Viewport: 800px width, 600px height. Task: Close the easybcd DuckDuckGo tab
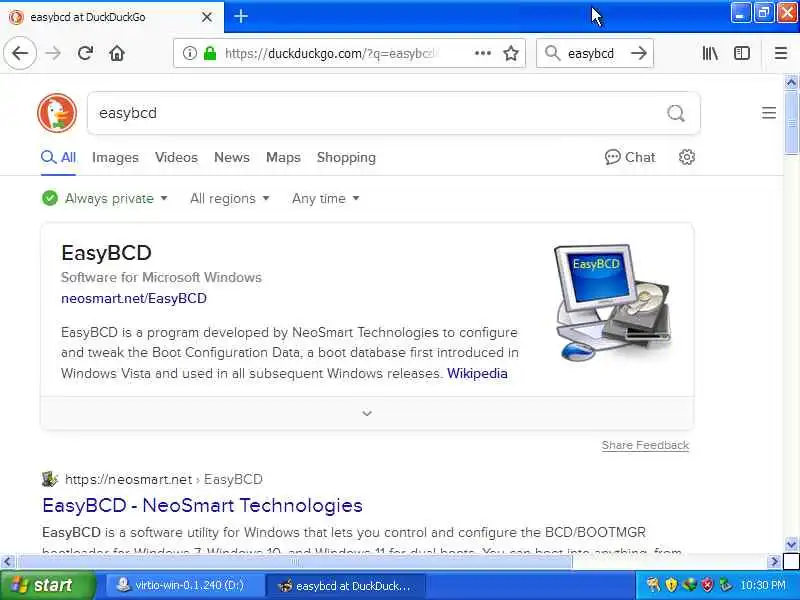207,17
